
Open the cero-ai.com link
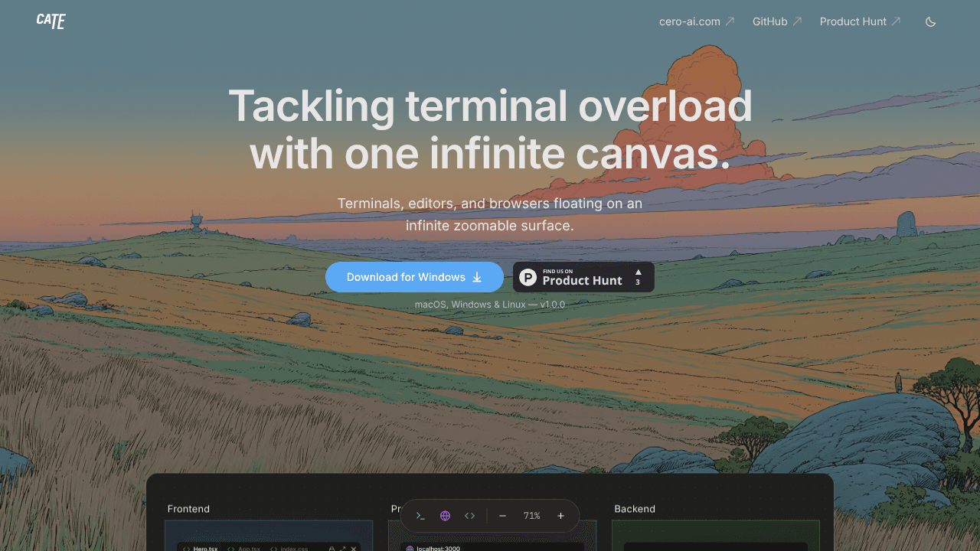pos(697,21)
